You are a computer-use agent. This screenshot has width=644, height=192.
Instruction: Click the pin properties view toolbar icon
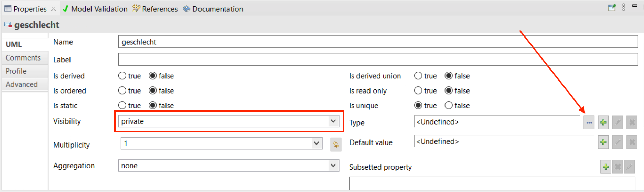tap(612, 8)
